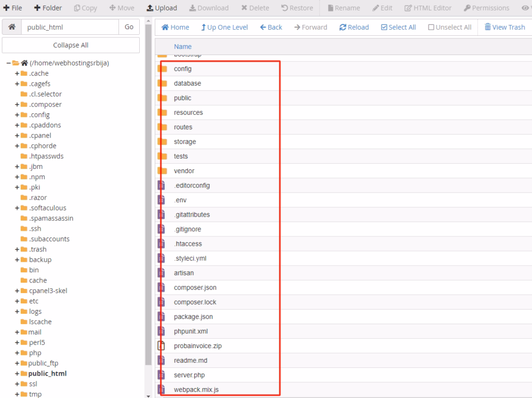Open the config folder icon
Image resolution: width=532 pixels, height=398 pixels.
pyautogui.click(x=163, y=69)
